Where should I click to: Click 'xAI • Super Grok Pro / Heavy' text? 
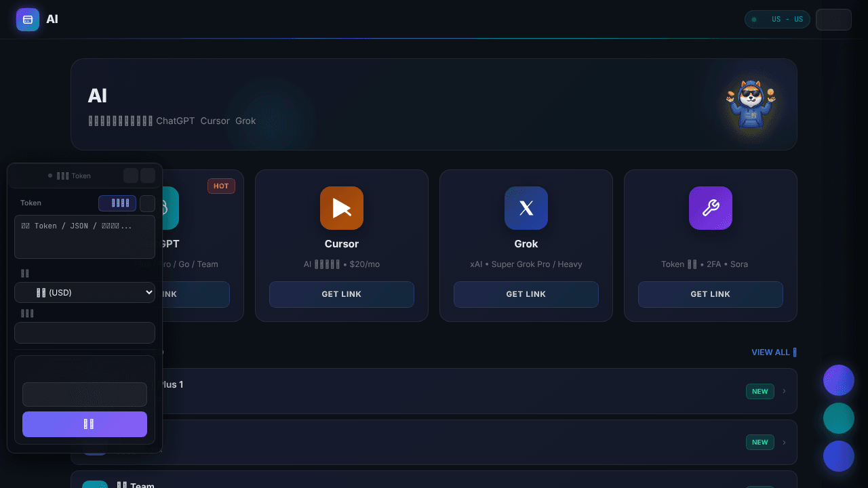point(526,264)
